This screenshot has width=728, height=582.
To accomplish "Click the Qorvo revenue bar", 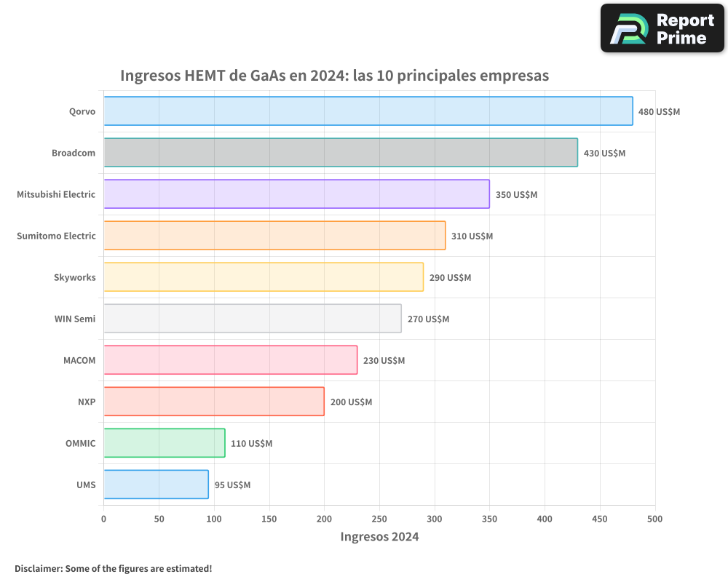I will point(368,111).
